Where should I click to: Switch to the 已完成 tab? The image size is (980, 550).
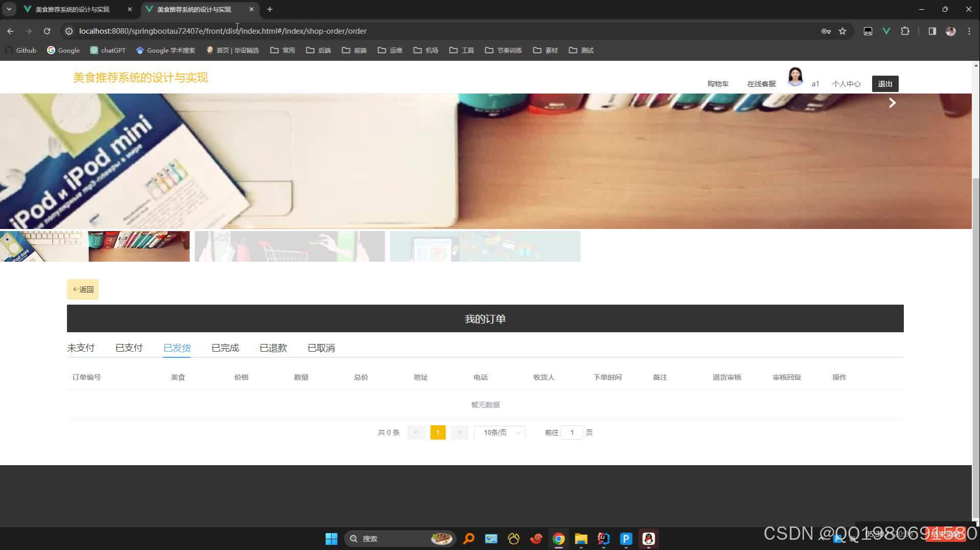pyautogui.click(x=225, y=348)
